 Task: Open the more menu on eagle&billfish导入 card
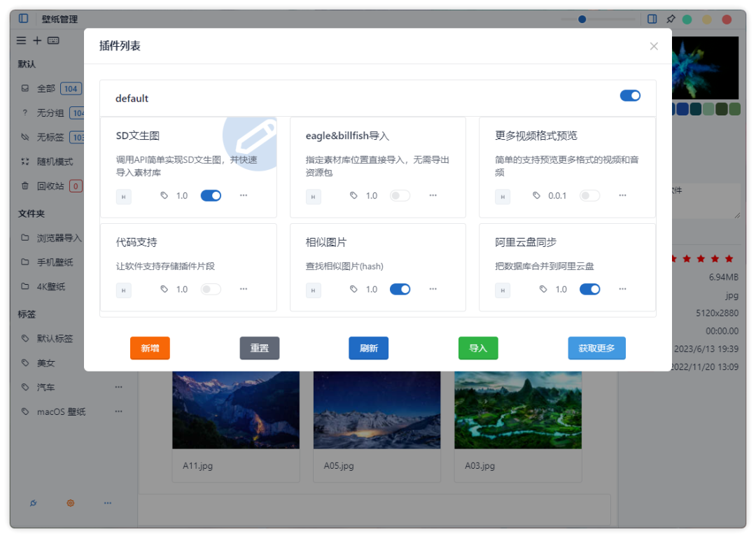point(433,195)
